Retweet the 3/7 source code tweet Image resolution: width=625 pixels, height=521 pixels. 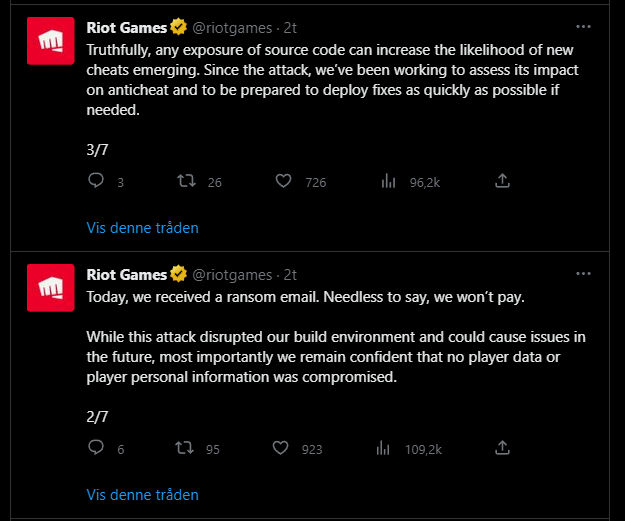coord(186,181)
